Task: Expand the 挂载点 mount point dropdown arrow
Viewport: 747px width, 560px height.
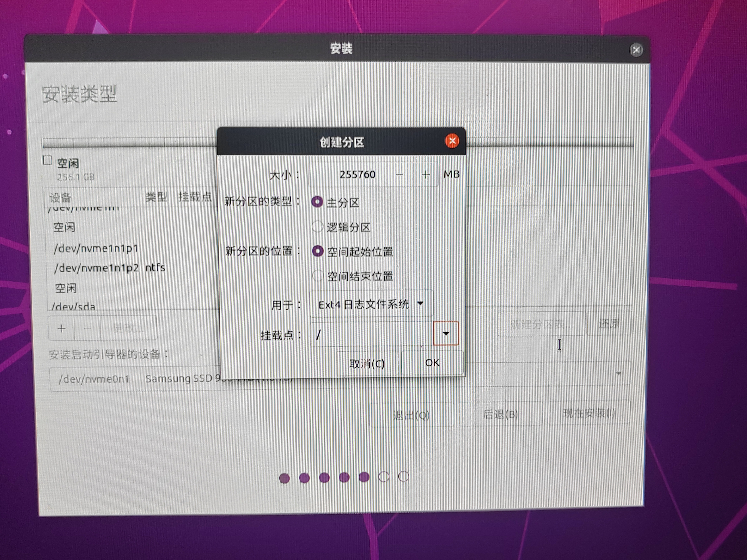Action: tap(446, 333)
